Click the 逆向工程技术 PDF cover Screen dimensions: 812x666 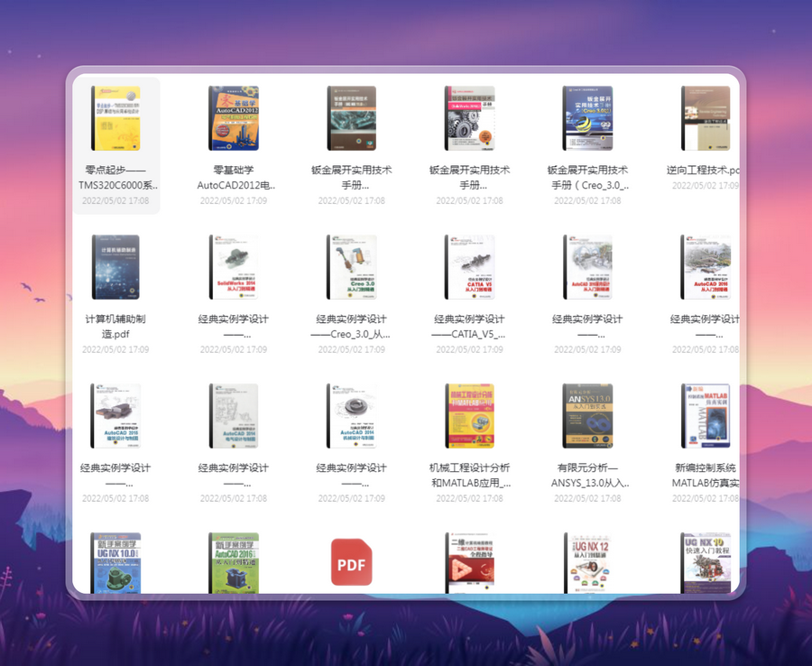point(706,118)
